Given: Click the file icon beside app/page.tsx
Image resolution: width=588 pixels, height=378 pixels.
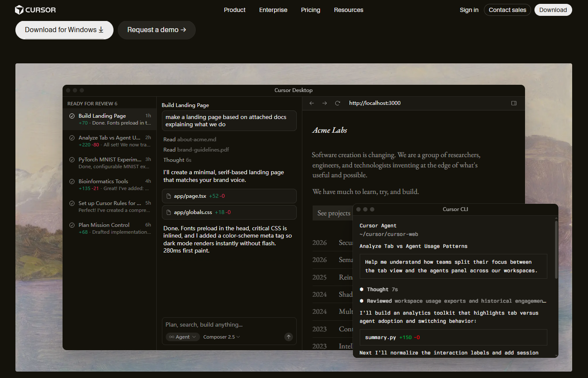Looking at the screenshot, I should [x=169, y=196].
